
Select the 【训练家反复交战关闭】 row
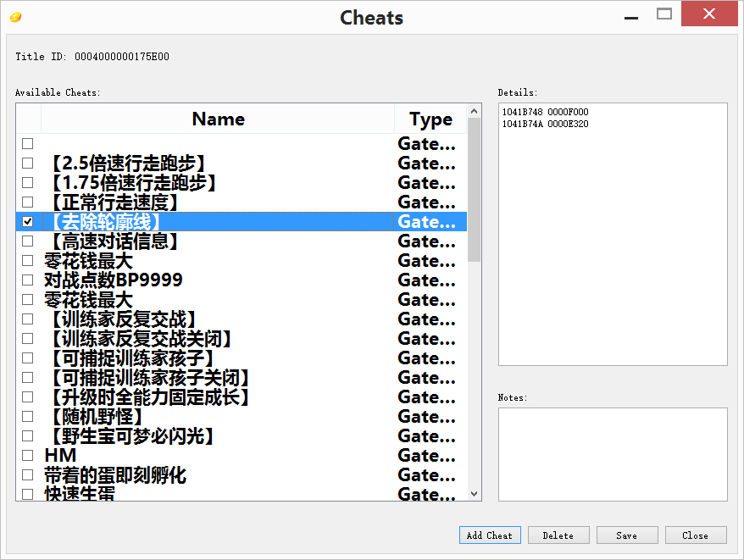tap(241, 338)
